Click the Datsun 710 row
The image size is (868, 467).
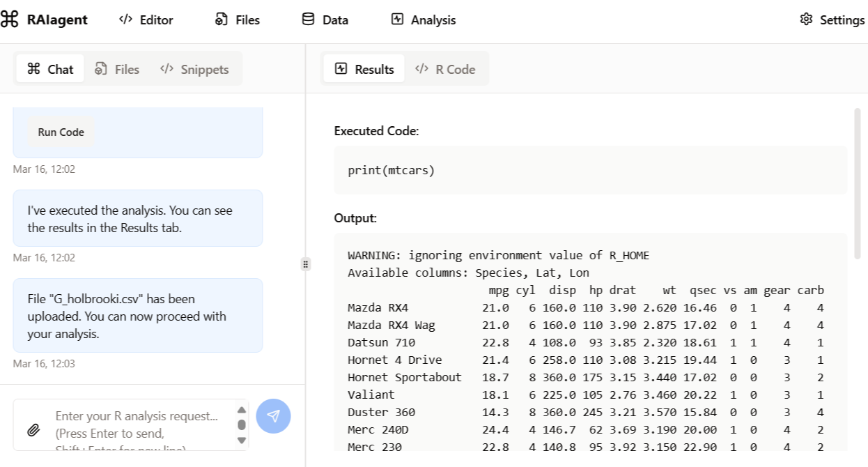pos(586,342)
